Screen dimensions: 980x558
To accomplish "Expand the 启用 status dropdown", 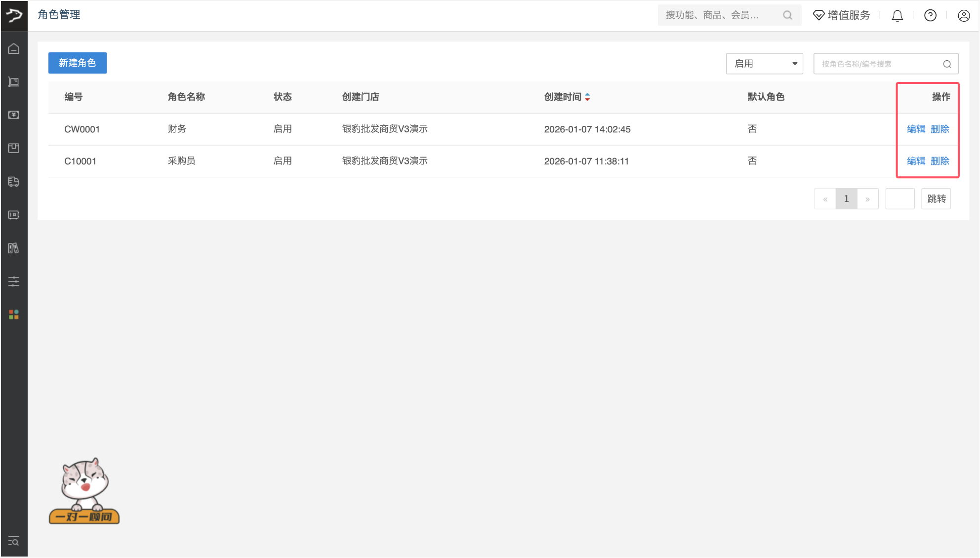I will coord(764,64).
